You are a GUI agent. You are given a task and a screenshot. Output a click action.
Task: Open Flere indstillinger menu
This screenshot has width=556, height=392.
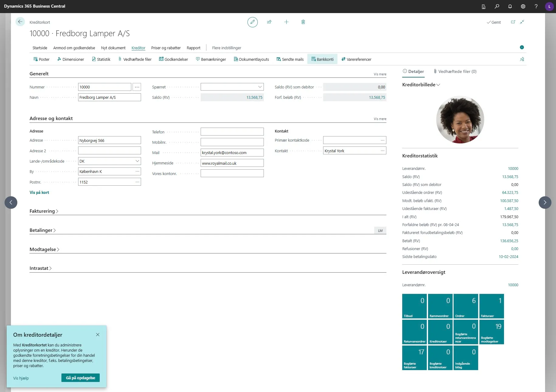click(226, 48)
